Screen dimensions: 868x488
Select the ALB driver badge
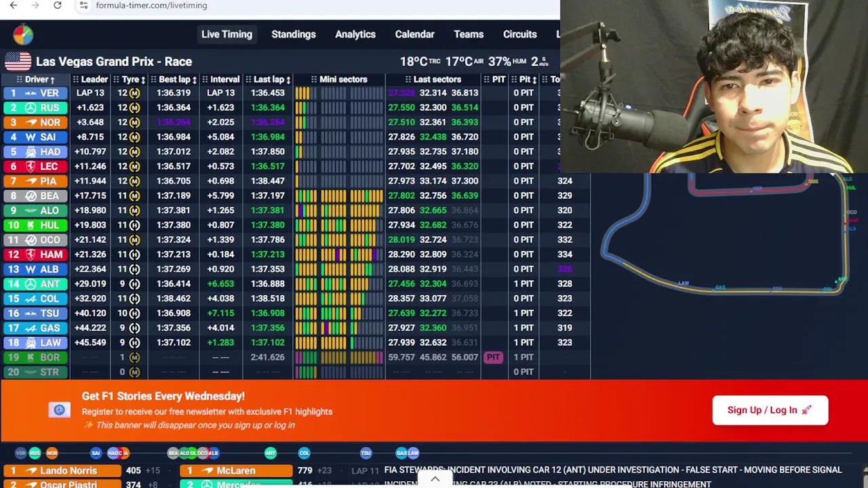(35, 269)
